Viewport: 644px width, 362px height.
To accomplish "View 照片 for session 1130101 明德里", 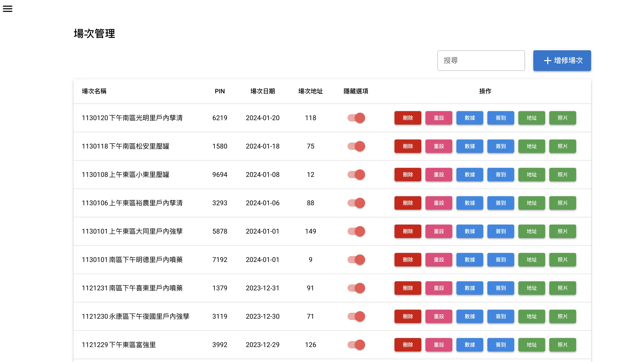I will tap(563, 260).
